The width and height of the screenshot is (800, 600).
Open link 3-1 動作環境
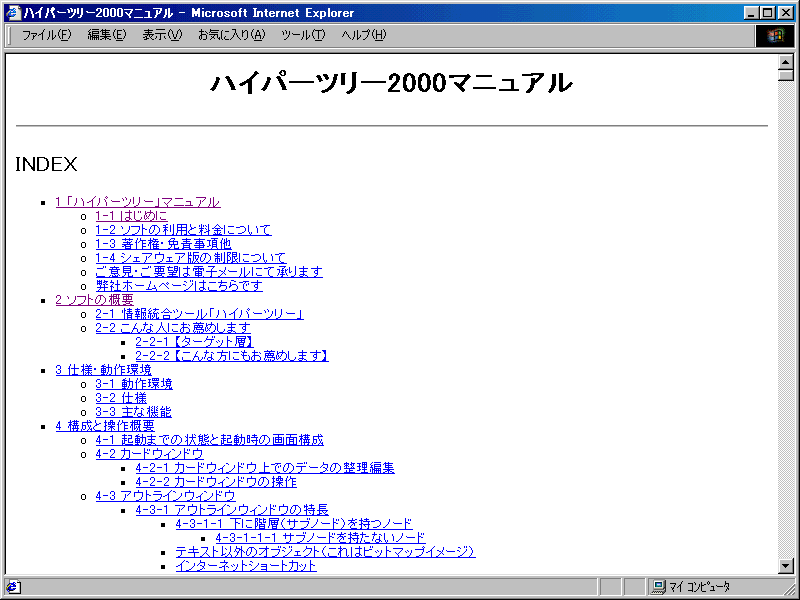coord(134,384)
